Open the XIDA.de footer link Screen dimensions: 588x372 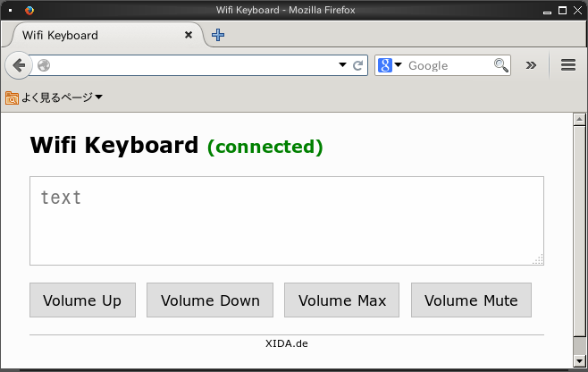[x=286, y=343]
